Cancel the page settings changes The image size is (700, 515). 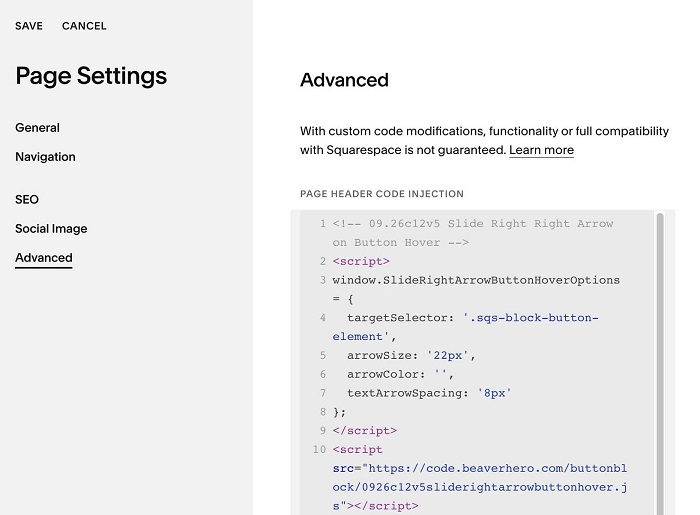pos(84,26)
